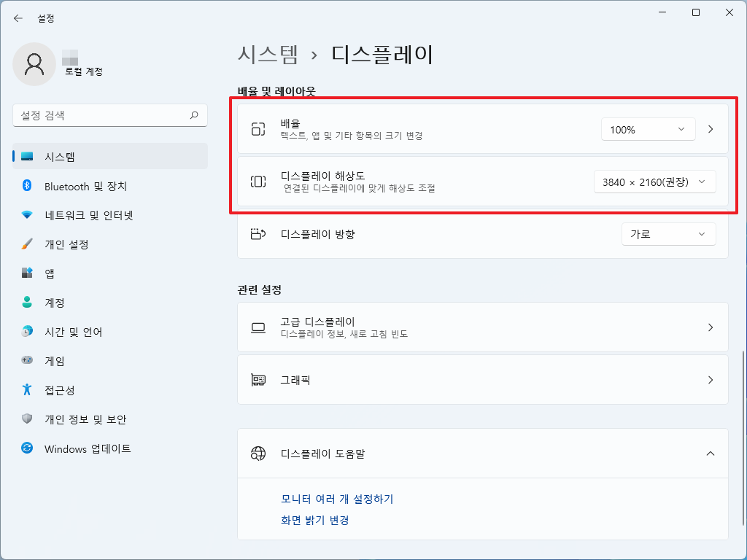This screenshot has height=560, width=747.
Task: Click the 개인 설정 paintbrush icon
Action: (x=27, y=244)
